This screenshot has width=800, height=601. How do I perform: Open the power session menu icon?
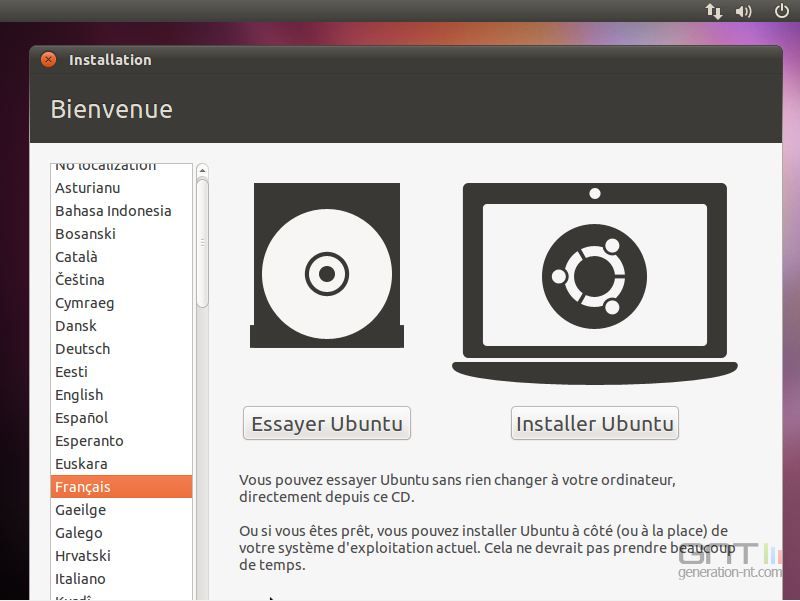tap(782, 10)
